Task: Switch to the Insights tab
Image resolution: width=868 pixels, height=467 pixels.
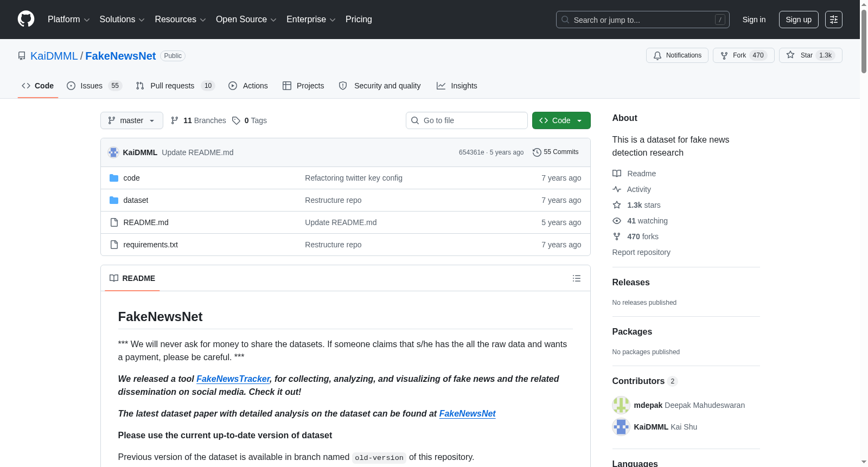Action: tap(457, 86)
